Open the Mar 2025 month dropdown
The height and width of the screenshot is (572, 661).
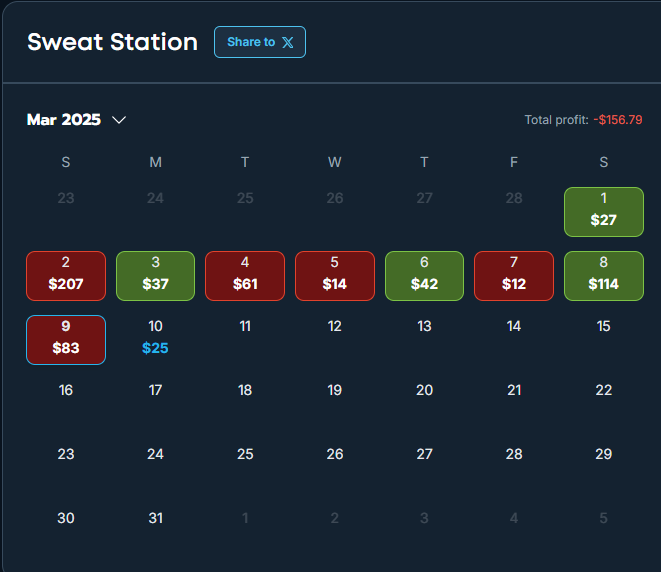(76, 120)
